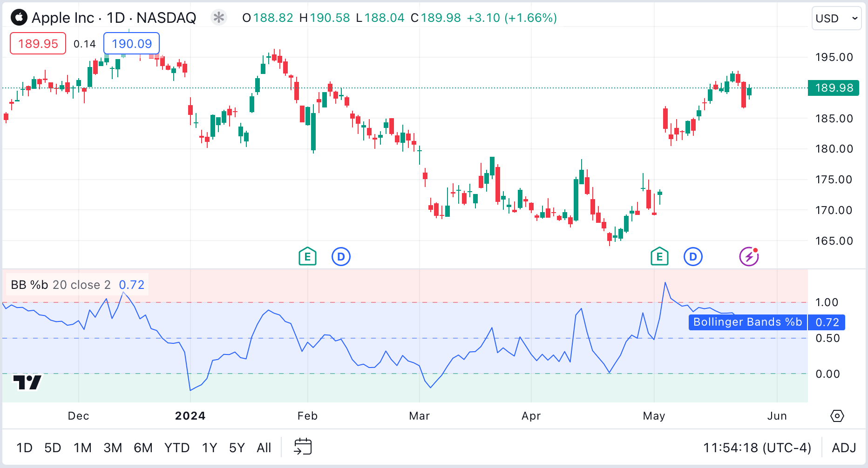
Task: Click the Jun time axis label
Action: pyautogui.click(x=777, y=416)
